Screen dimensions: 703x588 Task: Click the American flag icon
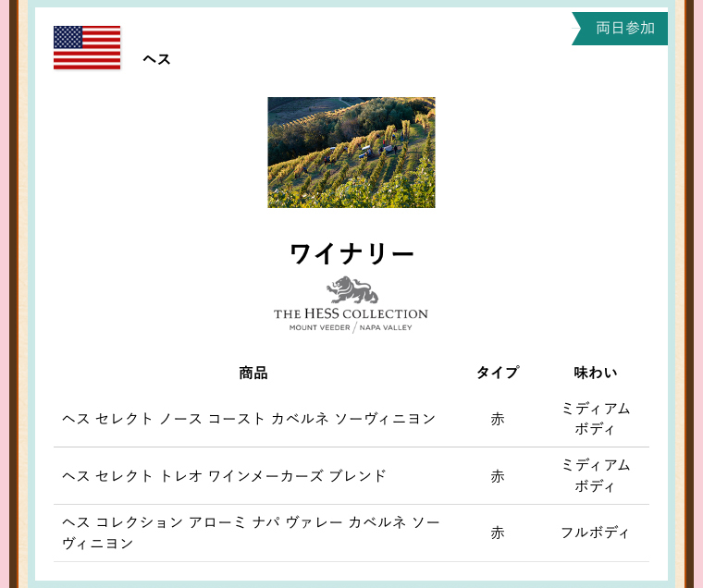click(87, 48)
